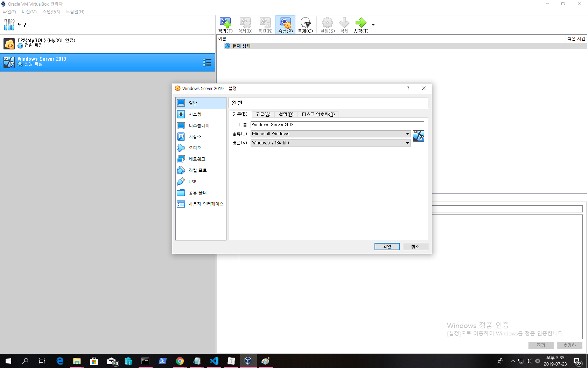588x368 pixels.
Task: Open the Storage (저장소) settings category
Action: tap(201, 137)
